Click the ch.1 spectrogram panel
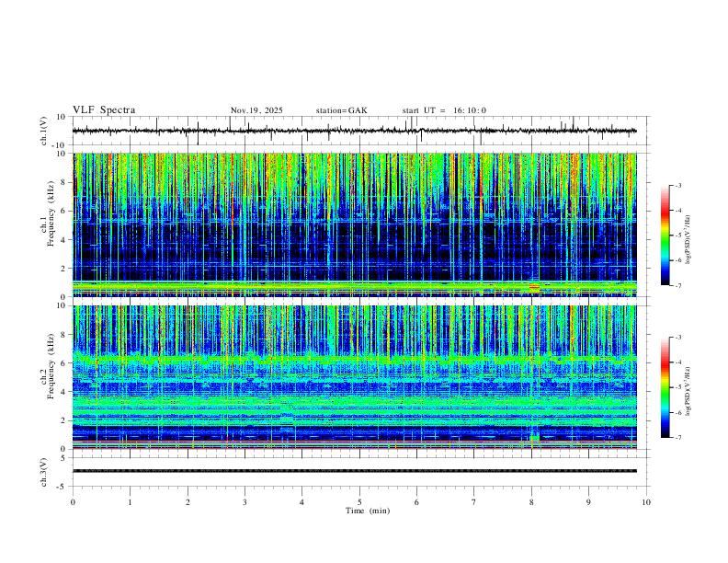The width and height of the screenshot is (728, 563). click(354, 224)
